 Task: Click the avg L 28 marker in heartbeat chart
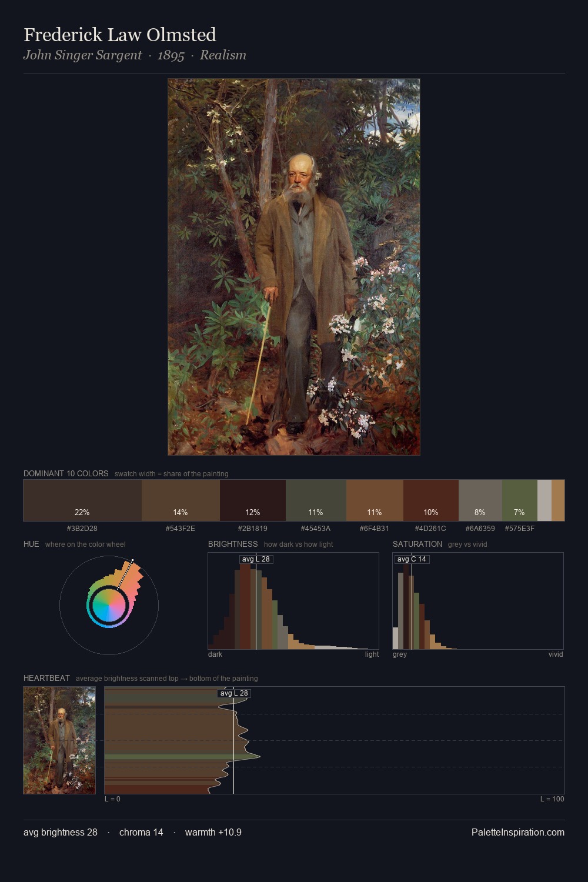coord(234,693)
